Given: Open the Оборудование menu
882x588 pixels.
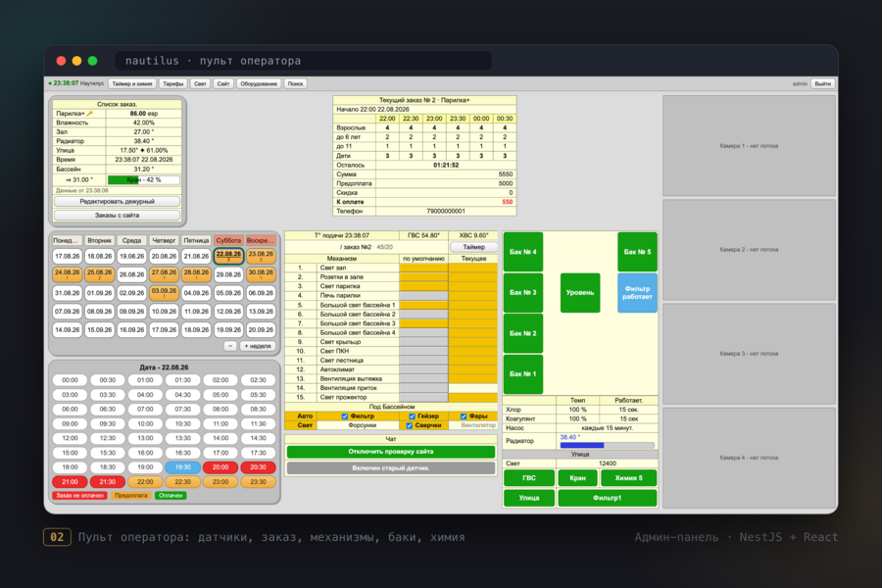Looking at the screenshot, I should 259,84.
